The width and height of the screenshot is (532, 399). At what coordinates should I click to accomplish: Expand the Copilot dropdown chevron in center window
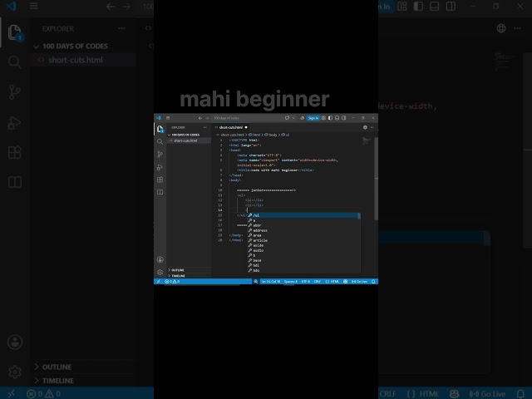293,118
